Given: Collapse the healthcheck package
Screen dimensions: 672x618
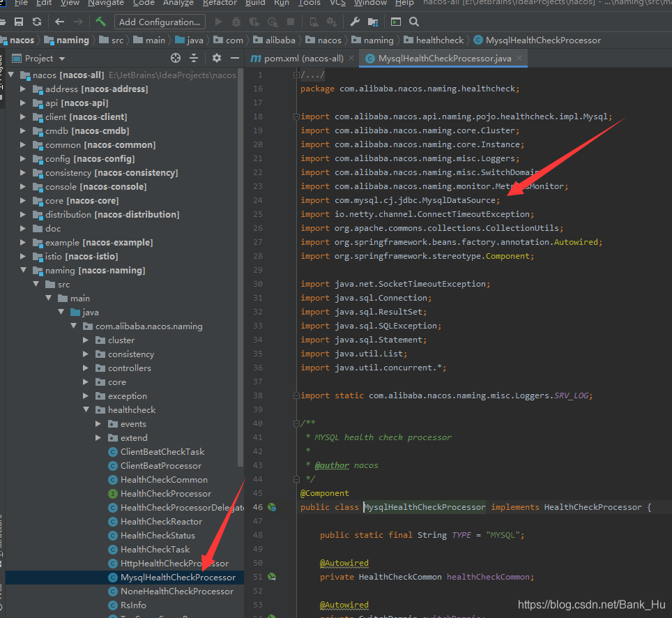Looking at the screenshot, I should [x=86, y=410].
